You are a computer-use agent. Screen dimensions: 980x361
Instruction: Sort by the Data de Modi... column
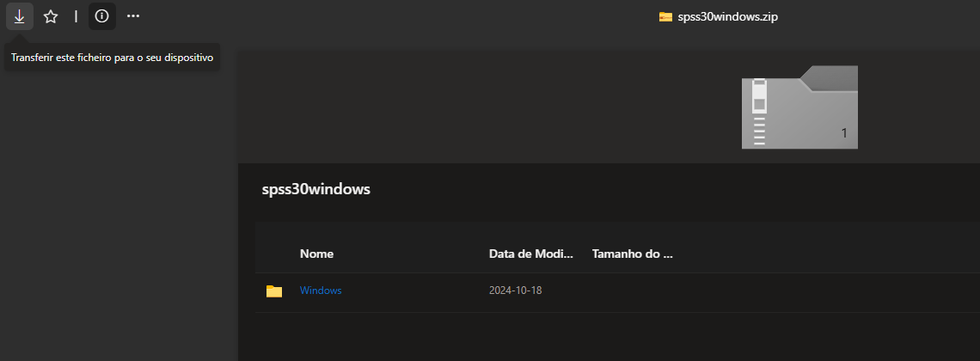(x=531, y=254)
